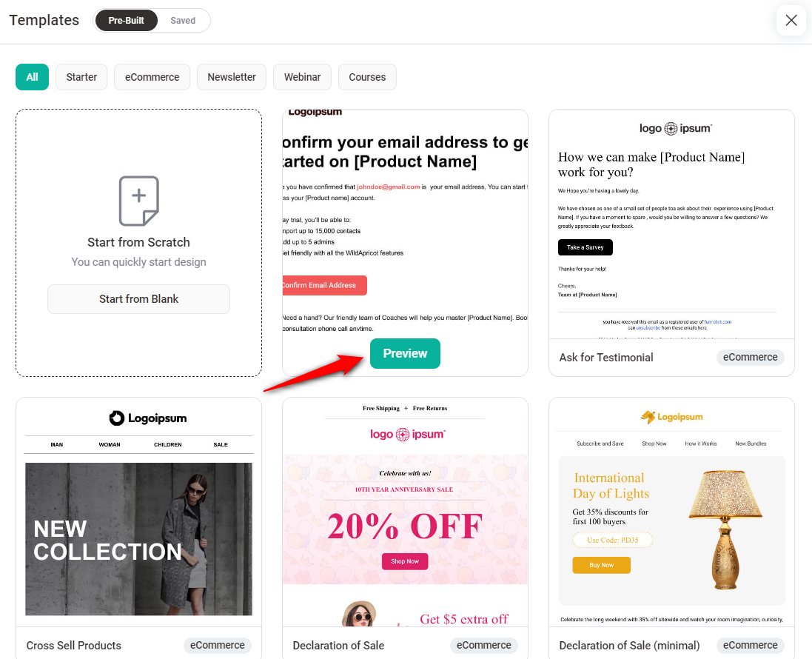The width and height of the screenshot is (812, 659).
Task: Choose Declaration of Sale (minimal) lamp template
Action: click(x=671, y=512)
